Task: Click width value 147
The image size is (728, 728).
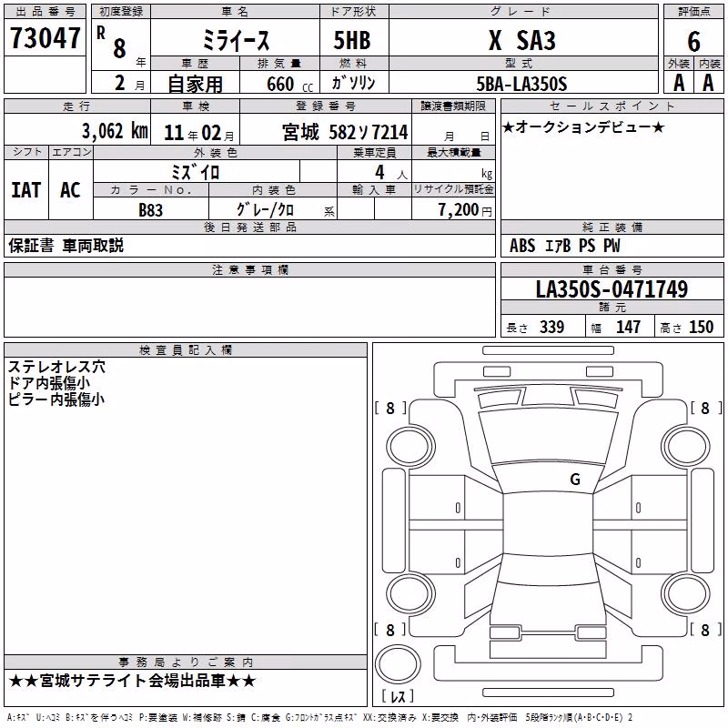Action: pos(628,327)
